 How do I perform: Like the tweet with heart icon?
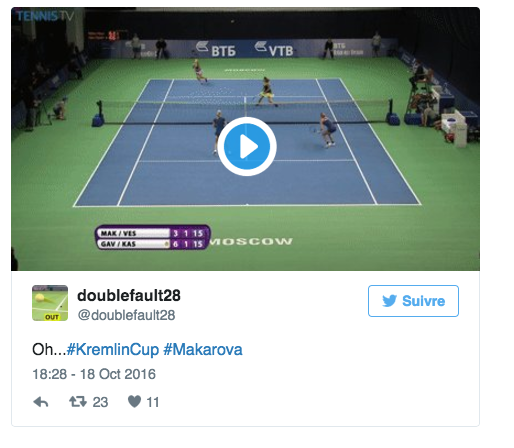134,402
